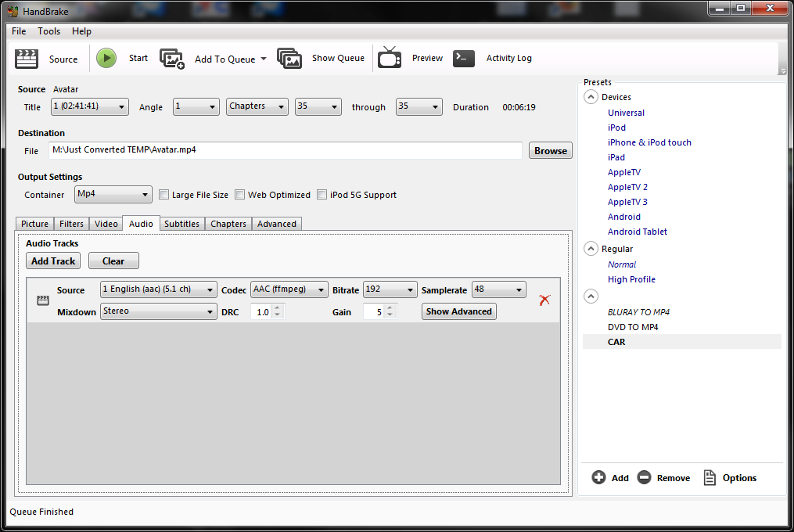This screenshot has width=794, height=532.
Task: Switch to the Subtitles tab
Action: click(181, 224)
